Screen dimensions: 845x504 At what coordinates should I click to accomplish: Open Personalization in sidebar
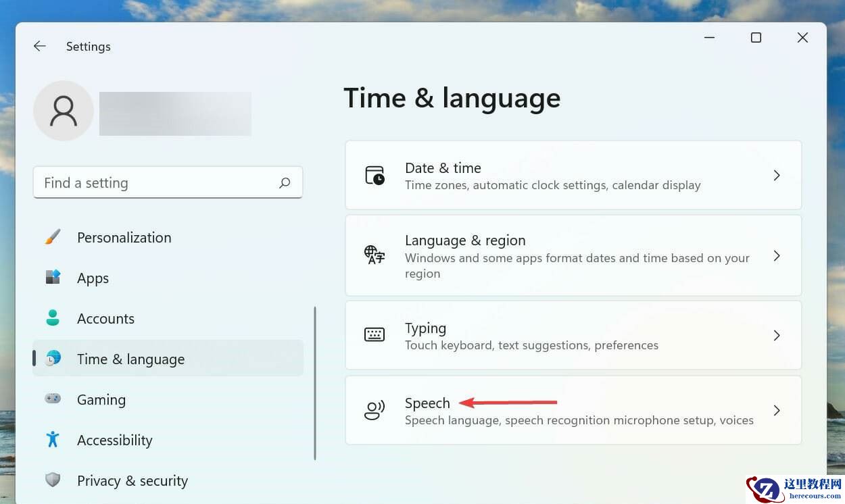click(x=168, y=237)
